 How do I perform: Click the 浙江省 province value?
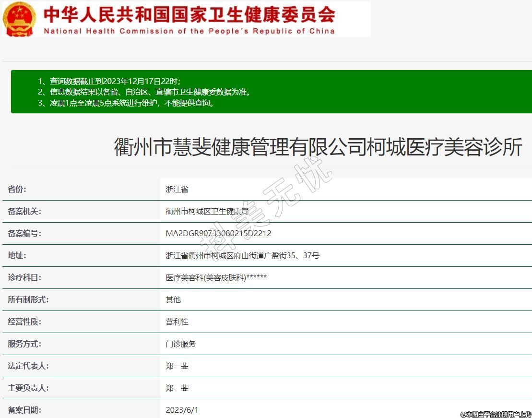177,189
